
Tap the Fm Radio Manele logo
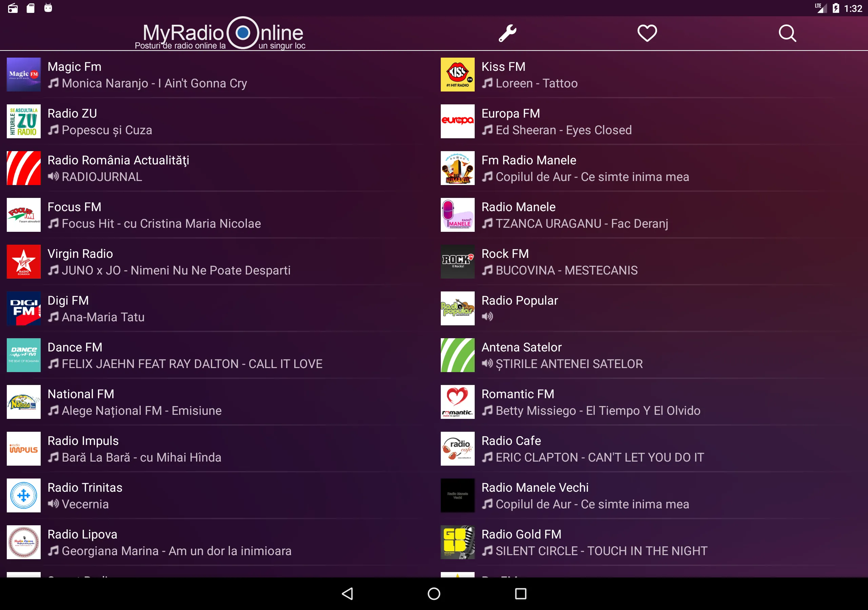click(x=457, y=168)
